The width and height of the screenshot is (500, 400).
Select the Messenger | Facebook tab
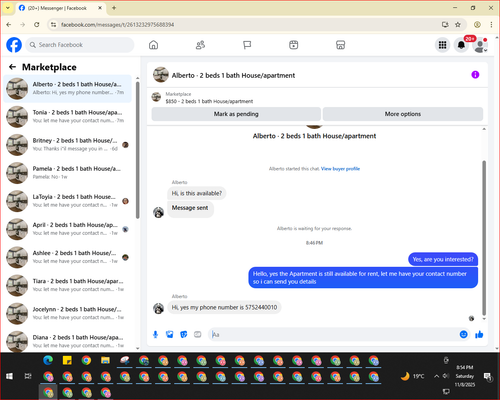pyautogui.click(x=61, y=8)
